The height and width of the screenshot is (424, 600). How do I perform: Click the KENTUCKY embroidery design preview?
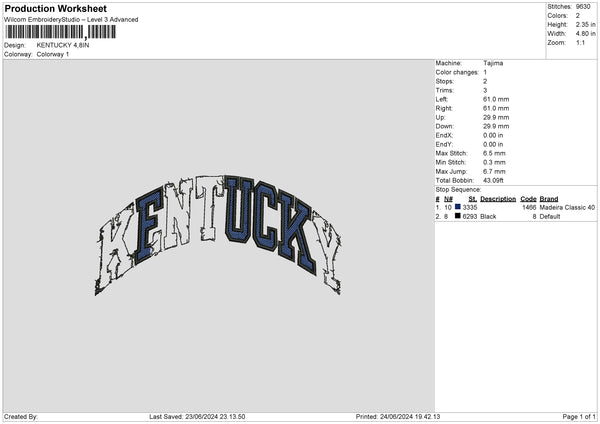tap(218, 235)
